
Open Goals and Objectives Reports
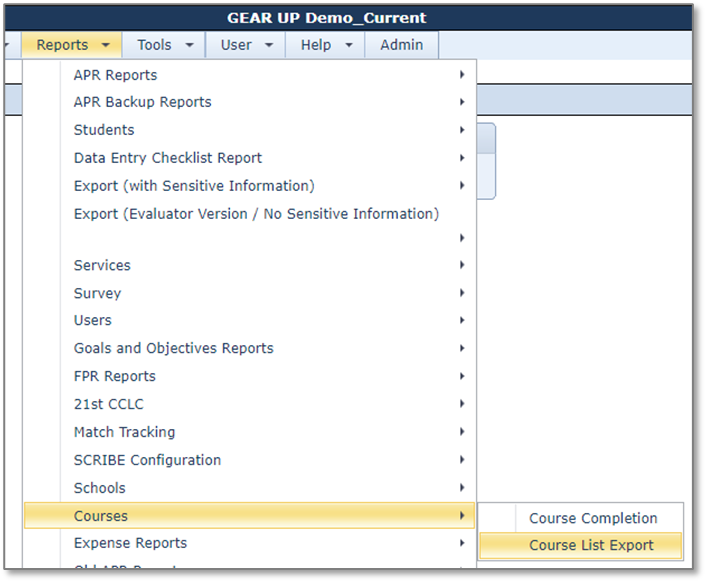click(250, 348)
